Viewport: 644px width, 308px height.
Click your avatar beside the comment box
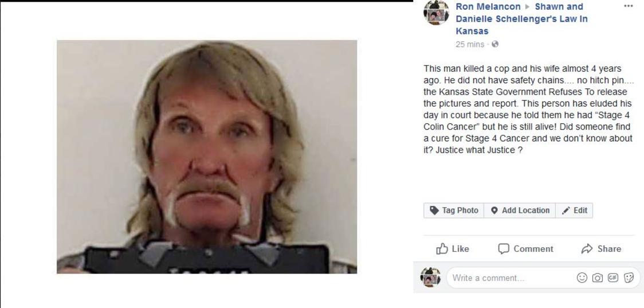pos(430,277)
